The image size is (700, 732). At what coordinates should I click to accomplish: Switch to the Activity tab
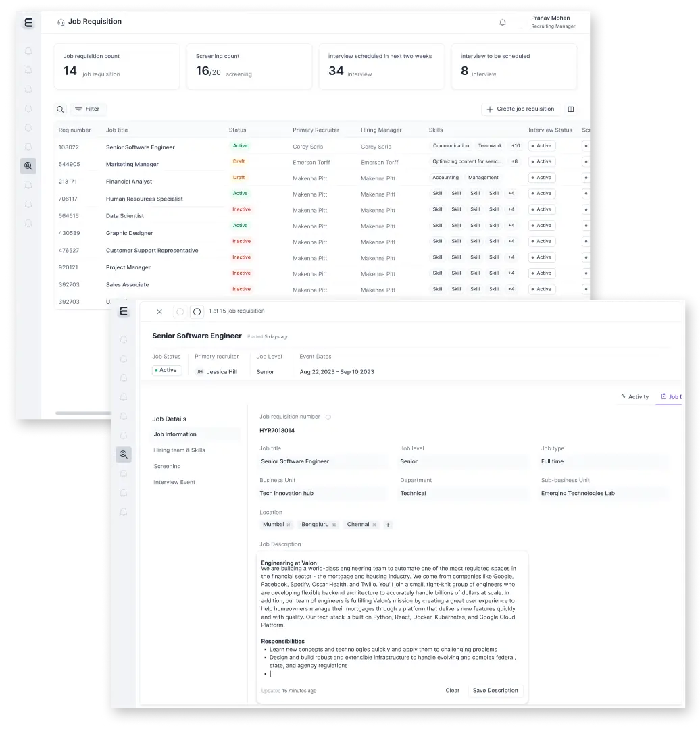click(634, 397)
